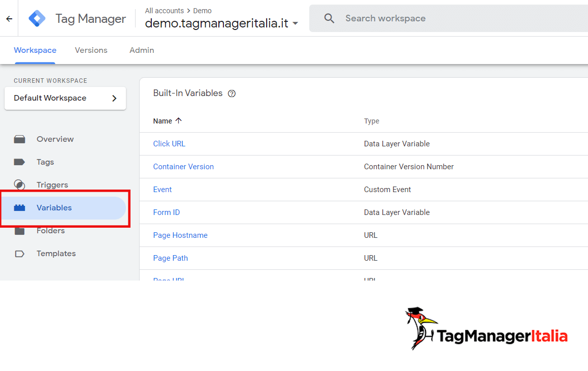Open the Event variable

click(162, 190)
